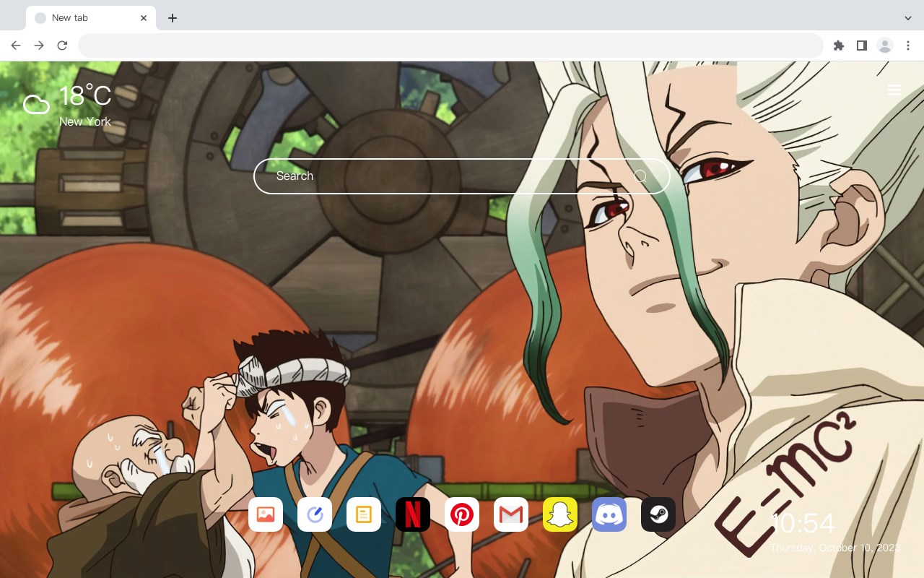Open the Snapchat shortcut

[x=560, y=514]
